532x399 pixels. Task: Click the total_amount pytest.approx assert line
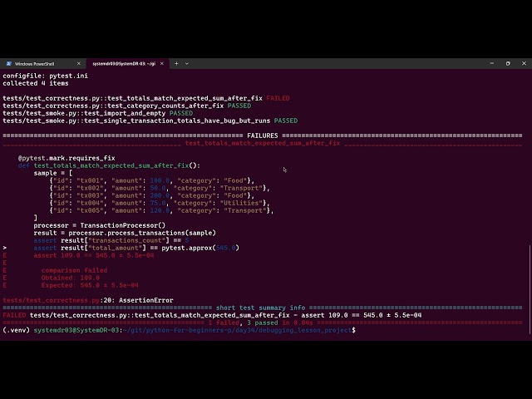136,248
